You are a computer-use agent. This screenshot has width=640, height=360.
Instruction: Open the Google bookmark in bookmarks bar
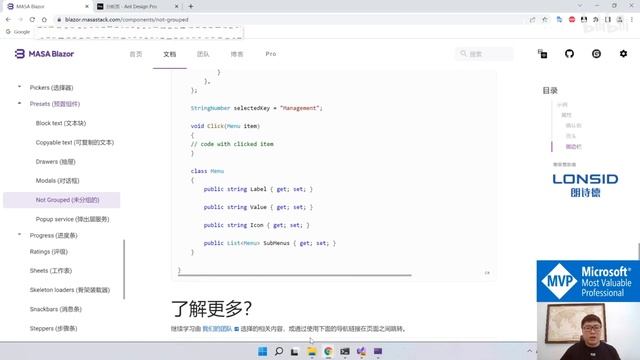tap(18, 32)
